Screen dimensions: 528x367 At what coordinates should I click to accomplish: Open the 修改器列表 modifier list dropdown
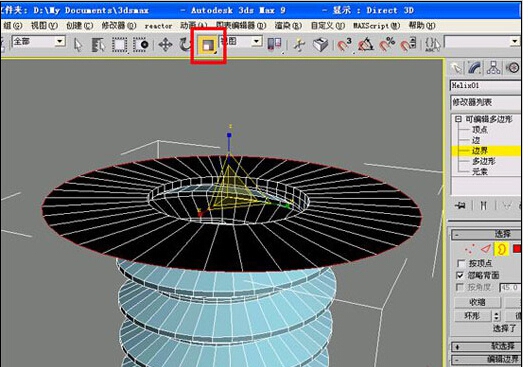coord(485,102)
